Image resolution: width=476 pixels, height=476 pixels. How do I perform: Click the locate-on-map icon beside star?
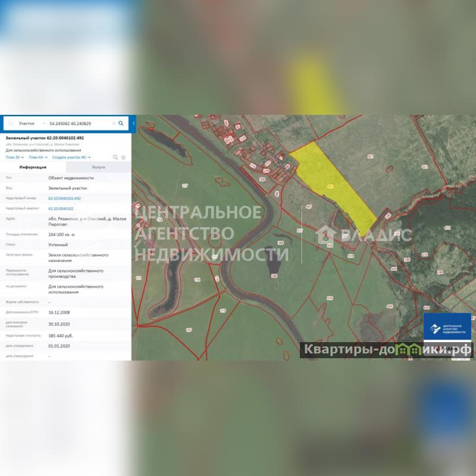pyautogui.click(x=115, y=158)
